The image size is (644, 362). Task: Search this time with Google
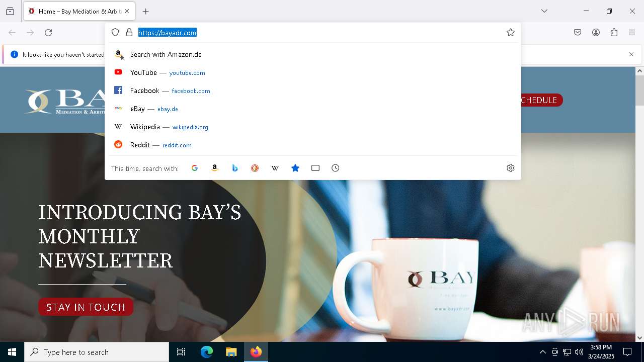(x=195, y=168)
